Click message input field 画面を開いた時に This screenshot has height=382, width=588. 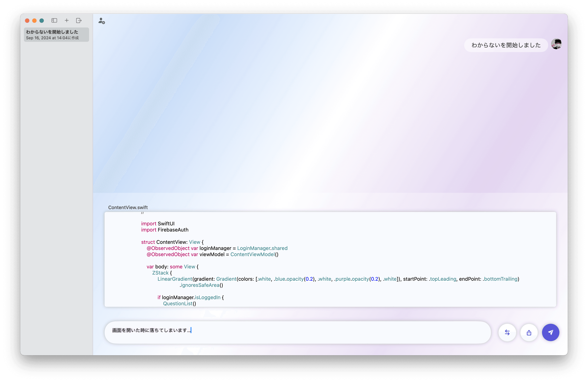click(298, 332)
